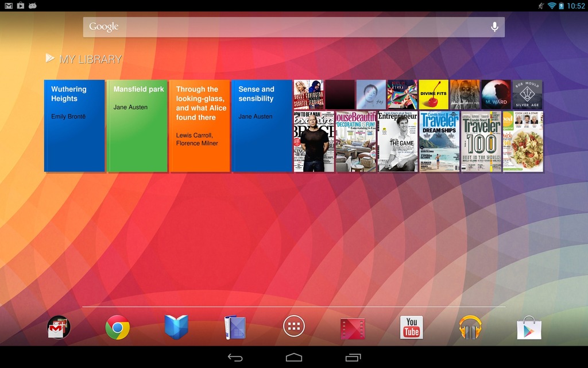Open the all apps drawer
Viewport: 588px width, 368px height.
(x=294, y=326)
